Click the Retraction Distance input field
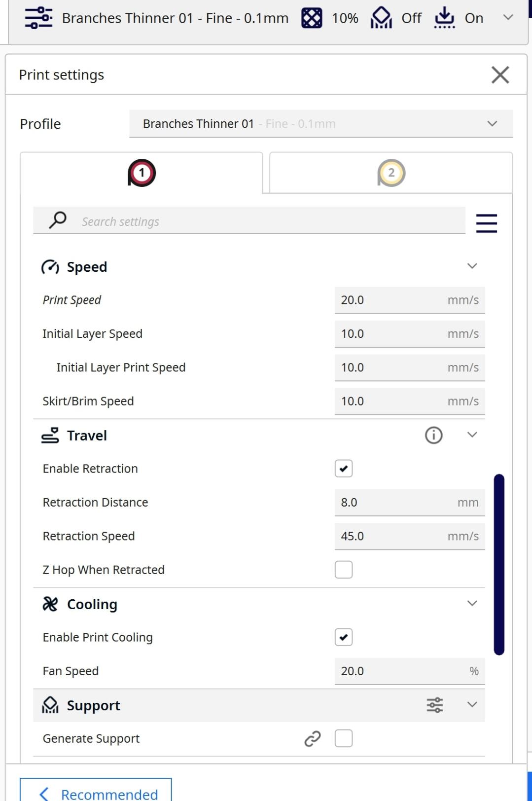 coord(410,503)
